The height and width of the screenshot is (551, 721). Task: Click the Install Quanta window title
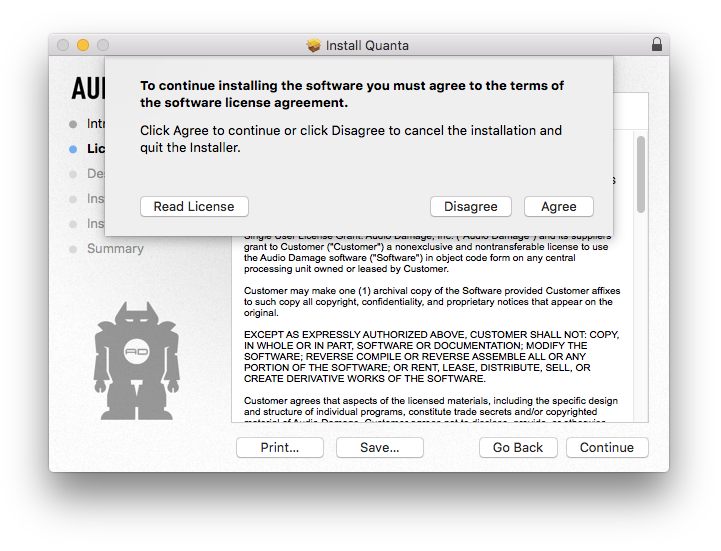(x=367, y=46)
